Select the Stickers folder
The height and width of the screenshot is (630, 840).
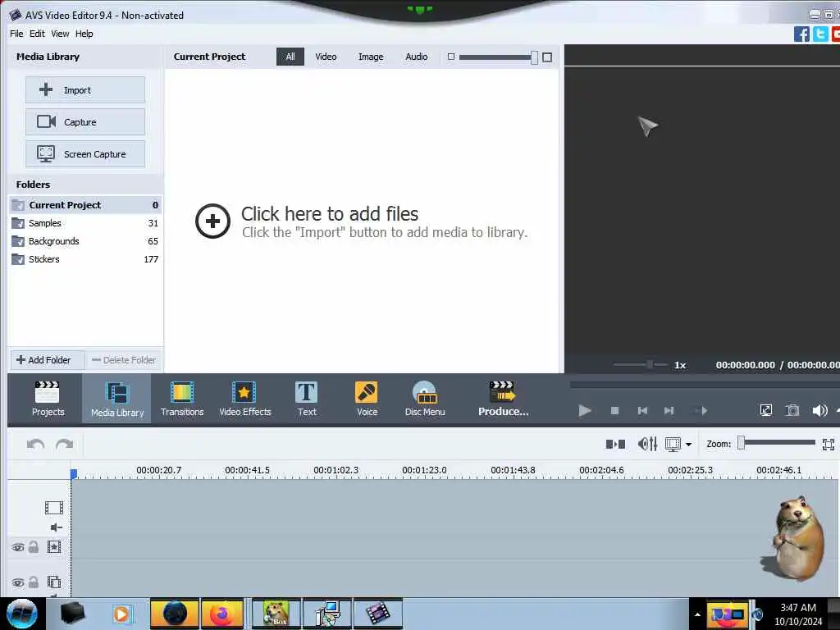click(x=85, y=259)
